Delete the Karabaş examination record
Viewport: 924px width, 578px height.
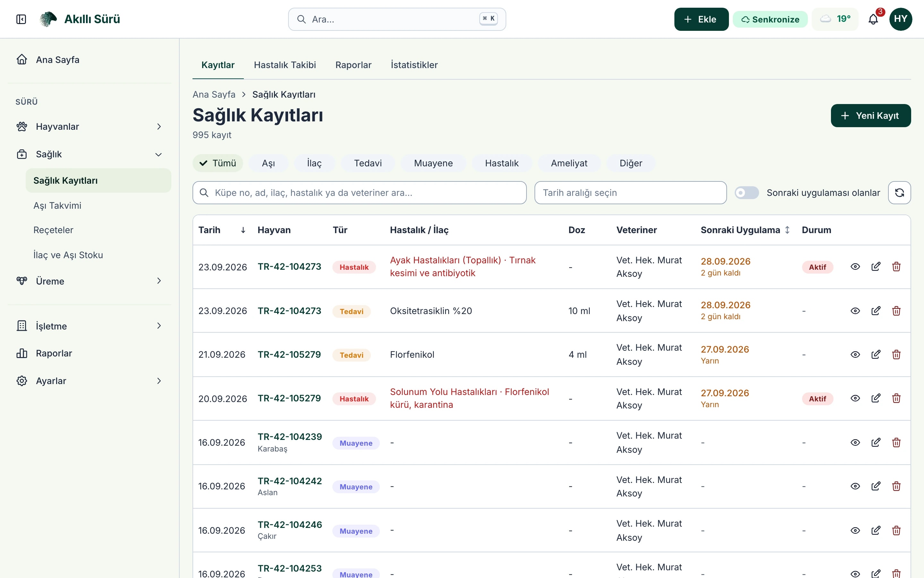896,442
